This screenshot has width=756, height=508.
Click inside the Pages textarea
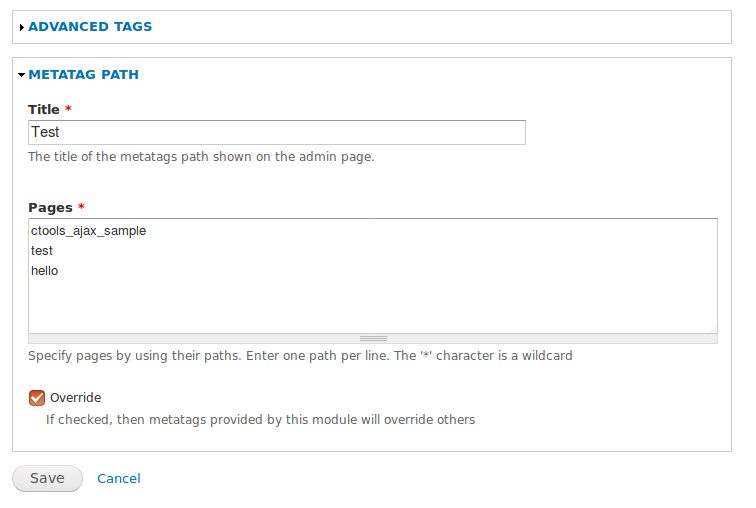[373, 276]
